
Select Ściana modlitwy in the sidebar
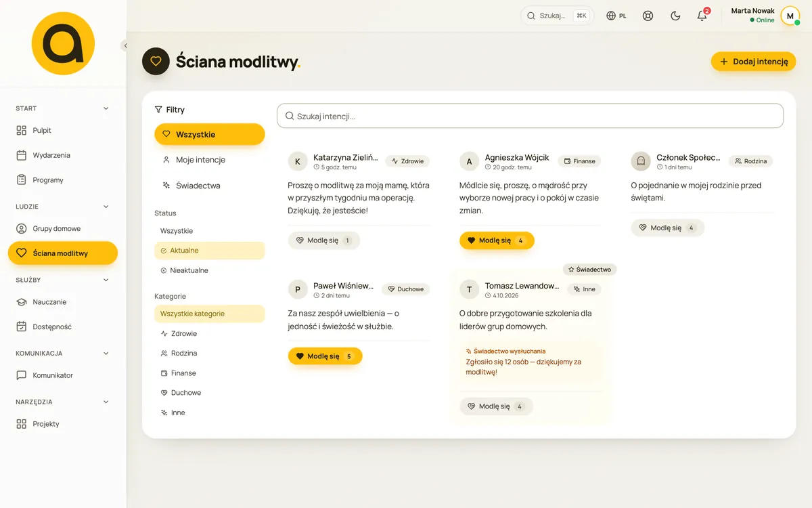[x=63, y=253]
